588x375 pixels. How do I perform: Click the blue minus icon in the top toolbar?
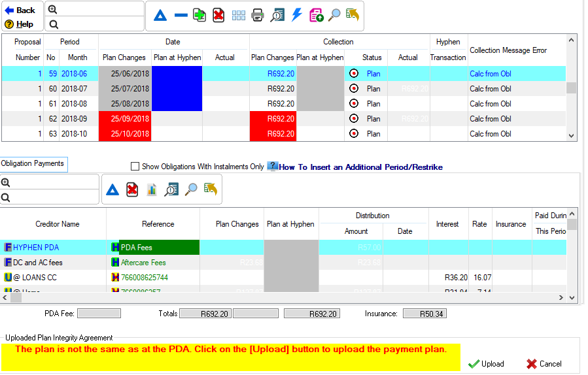[181, 16]
